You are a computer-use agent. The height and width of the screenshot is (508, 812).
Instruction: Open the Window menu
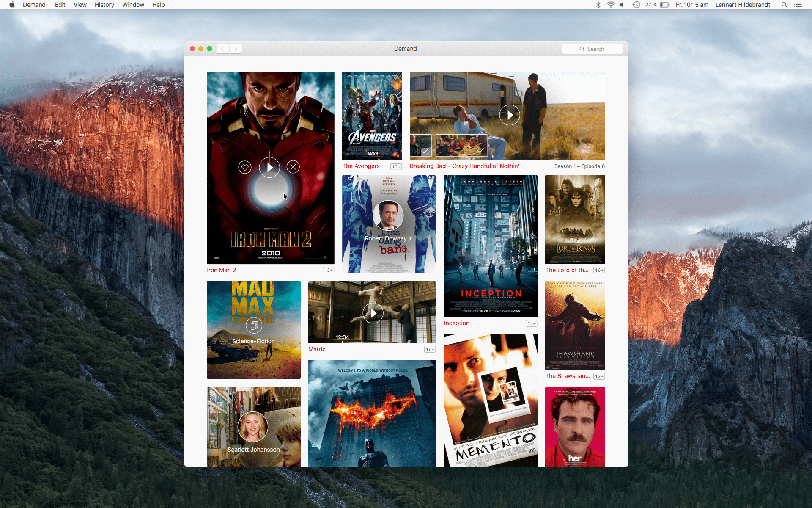[x=133, y=5]
